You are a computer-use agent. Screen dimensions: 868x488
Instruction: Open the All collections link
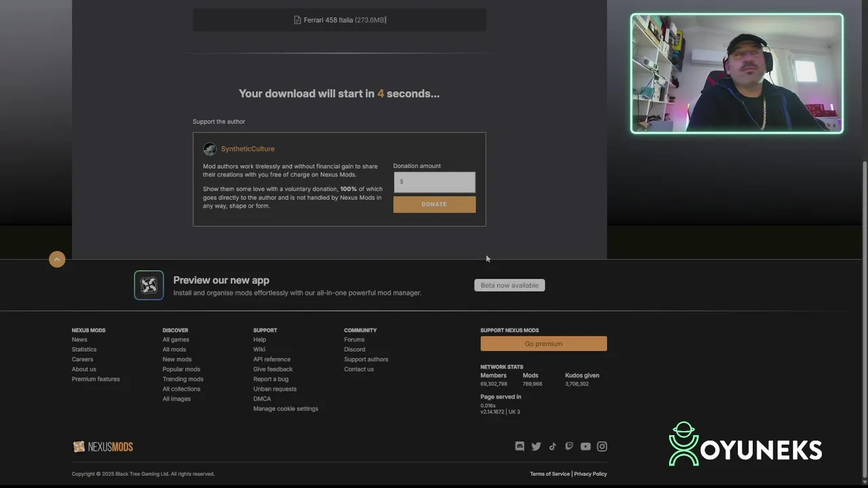(x=181, y=389)
